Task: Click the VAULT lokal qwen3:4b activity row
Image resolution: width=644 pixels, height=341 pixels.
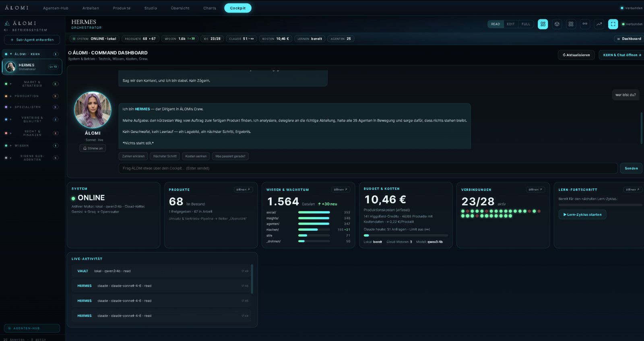Action: 162,271
